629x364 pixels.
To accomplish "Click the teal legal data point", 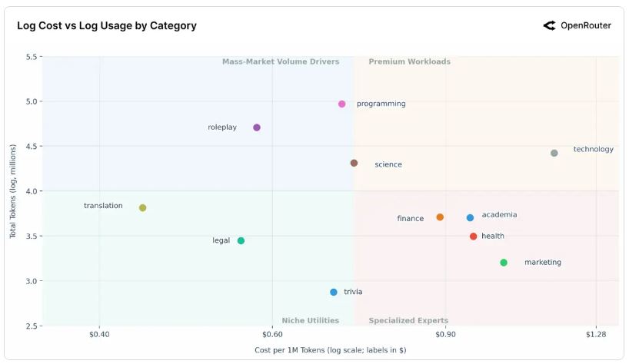I will [241, 240].
